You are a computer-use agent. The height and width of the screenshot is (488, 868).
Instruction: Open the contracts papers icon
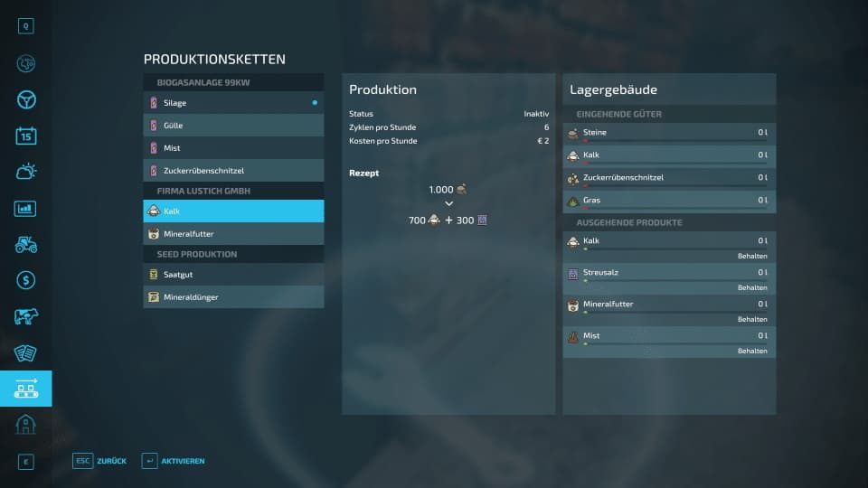tap(25, 352)
